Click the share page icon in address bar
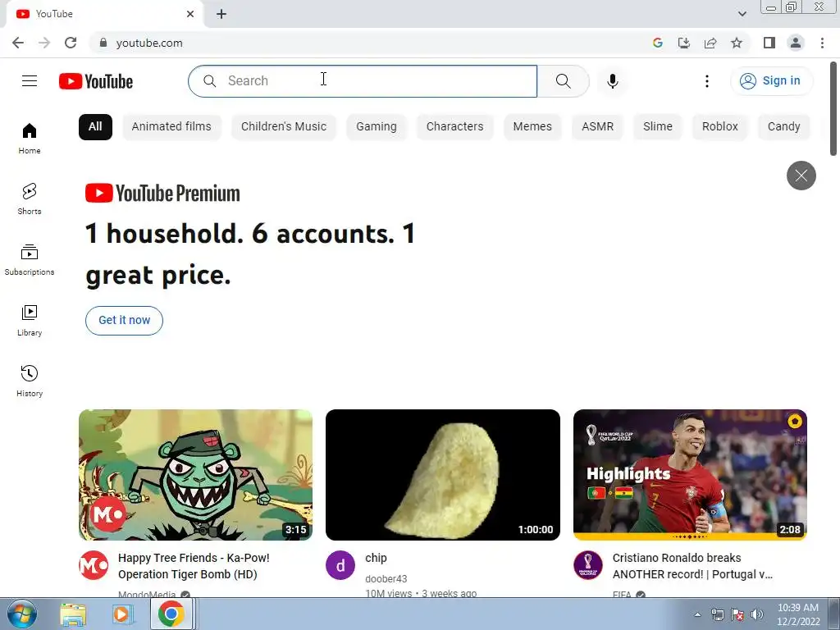This screenshot has width=840, height=630. pyautogui.click(x=710, y=43)
